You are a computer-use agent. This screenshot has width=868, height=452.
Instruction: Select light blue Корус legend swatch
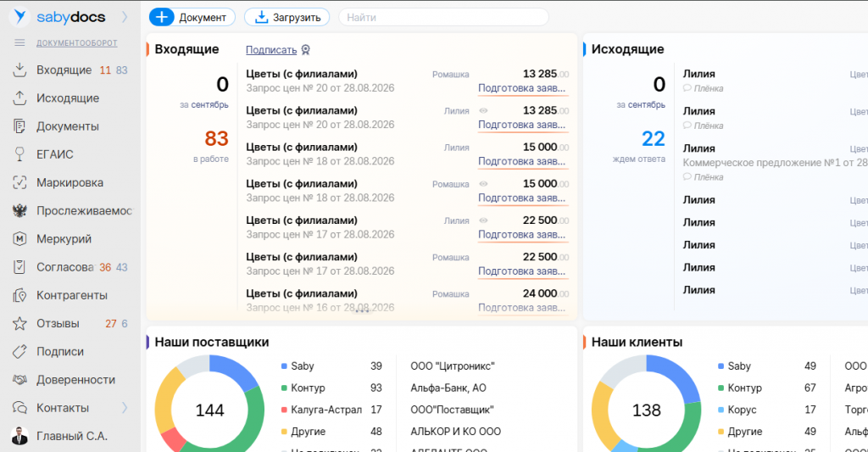click(721, 410)
